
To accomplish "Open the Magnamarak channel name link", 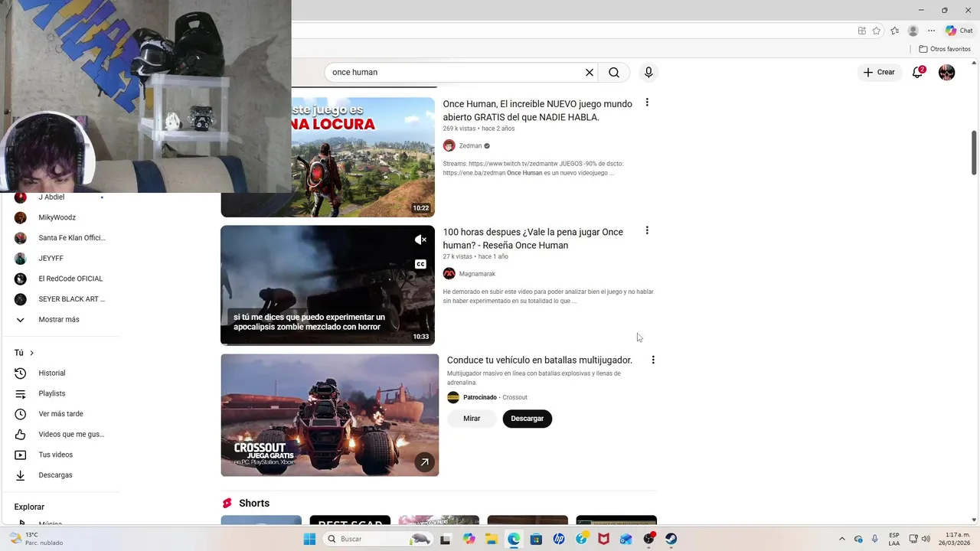I will click(477, 274).
